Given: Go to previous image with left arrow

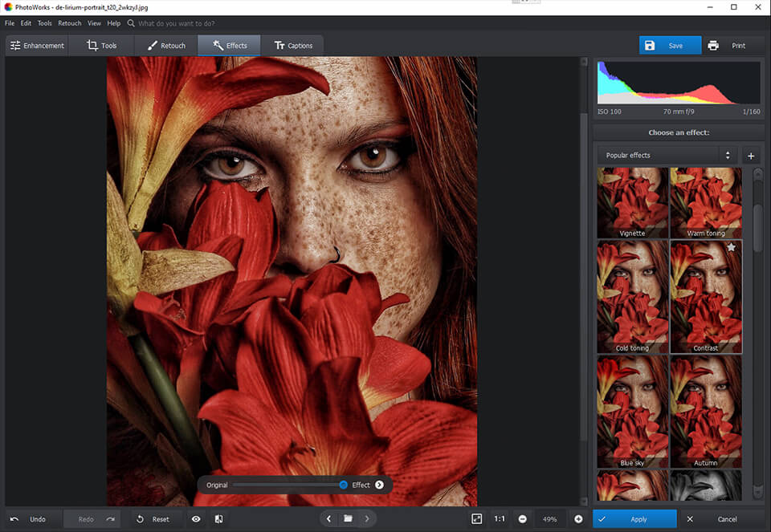Looking at the screenshot, I should tap(328, 519).
